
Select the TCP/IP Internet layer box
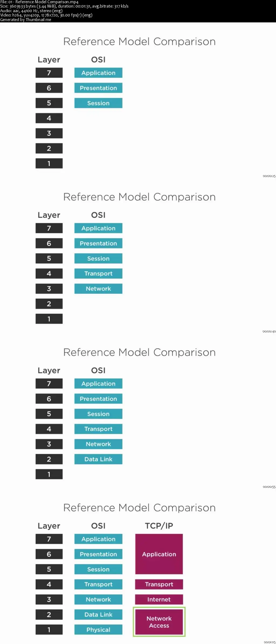tap(159, 599)
